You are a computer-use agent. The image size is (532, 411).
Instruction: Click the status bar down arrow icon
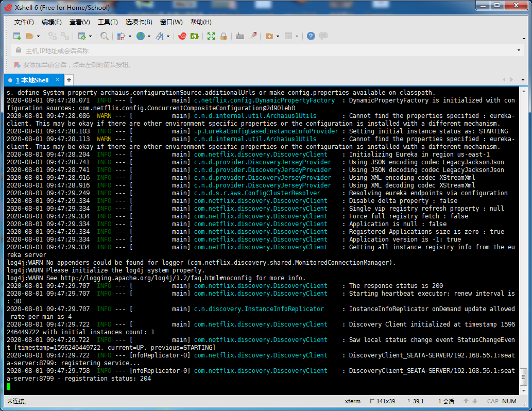(475, 401)
